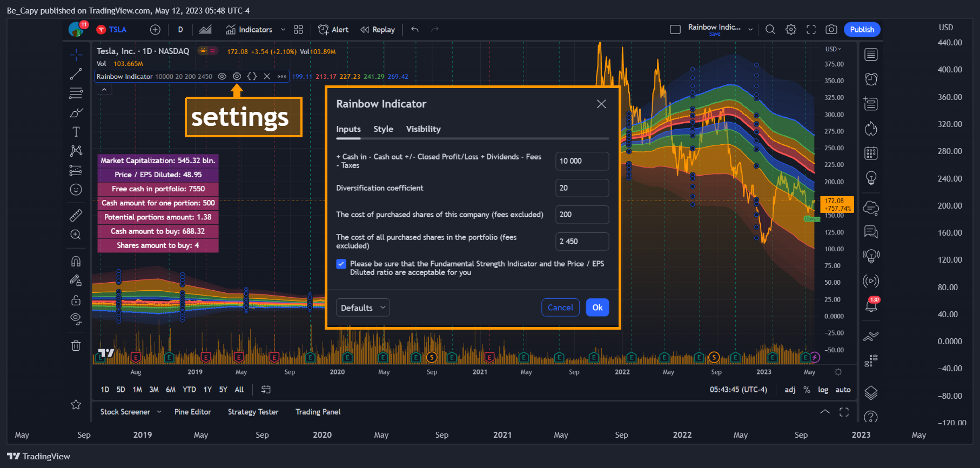Select the brush drawing tool
The width and height of the screenshot is (980, 468).
tap(76, 112)
